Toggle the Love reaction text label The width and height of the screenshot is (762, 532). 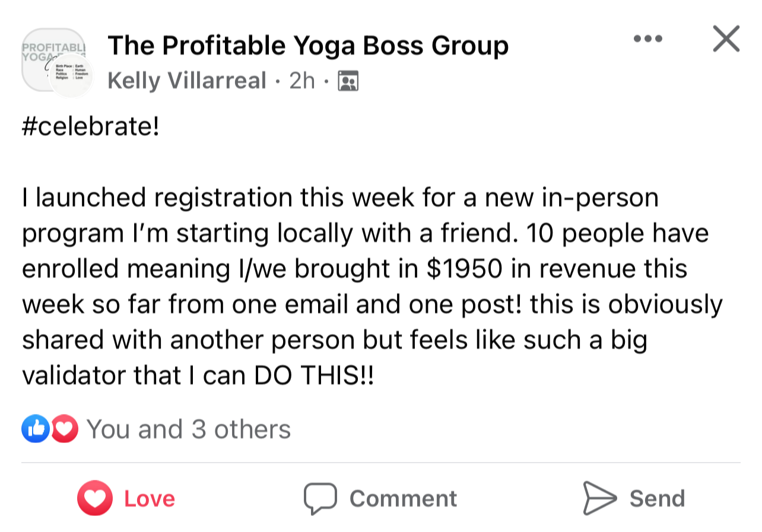(x=149, y=498)
